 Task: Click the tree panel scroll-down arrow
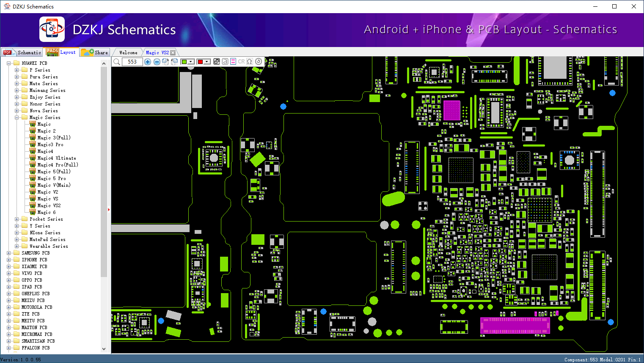[x=104, y=349]
